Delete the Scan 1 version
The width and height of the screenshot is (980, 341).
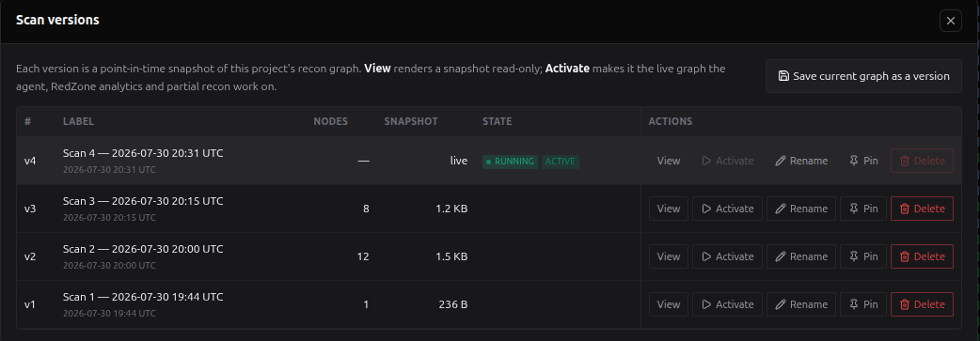click(922, 304)
